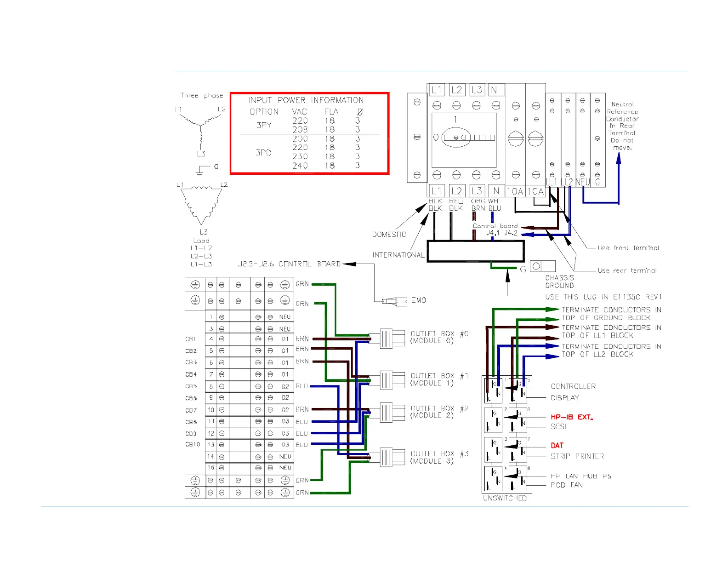Click the DAT outlet receptacle symbol
The height and width of the screenshot is (563, 728).
tap(493, 449)
